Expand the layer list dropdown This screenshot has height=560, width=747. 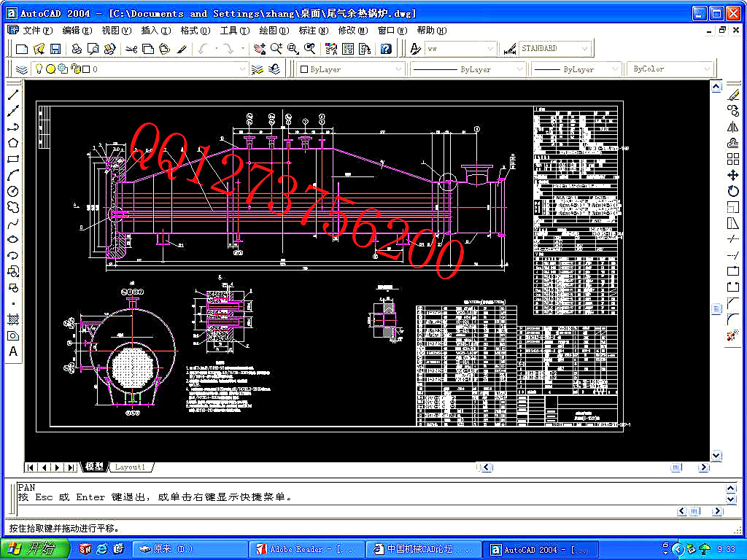pyautogui.click(x=242, y=69)
